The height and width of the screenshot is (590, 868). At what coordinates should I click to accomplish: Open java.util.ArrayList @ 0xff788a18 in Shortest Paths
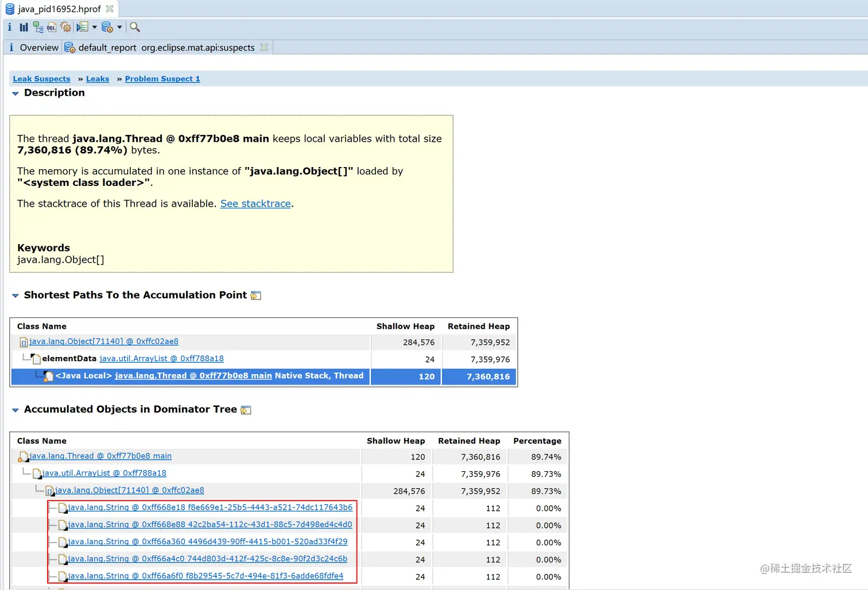161,359
